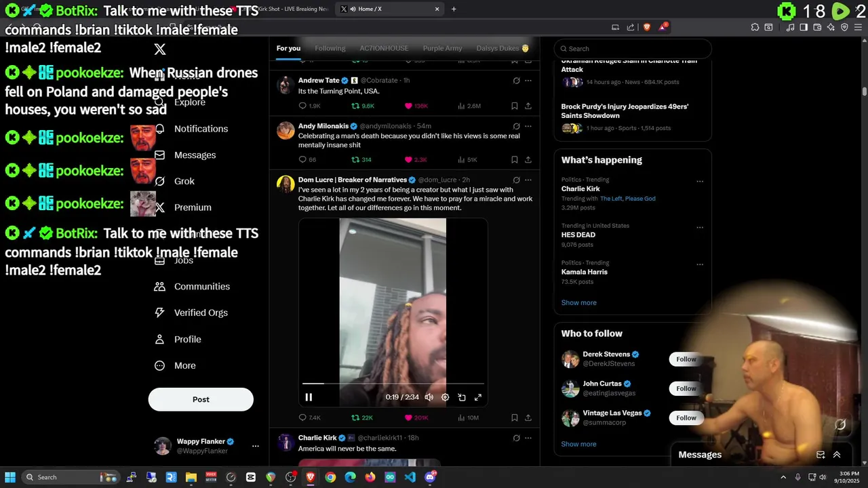Pause the Dom Lucre video

tap(309, 397)
